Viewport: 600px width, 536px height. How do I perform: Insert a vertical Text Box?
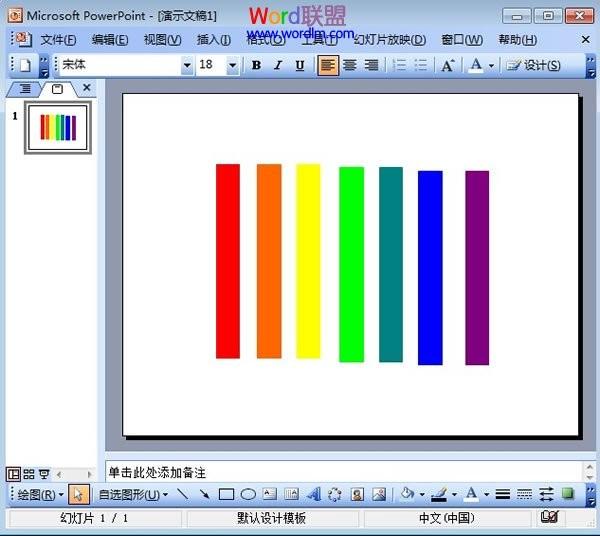click(292, 494)
